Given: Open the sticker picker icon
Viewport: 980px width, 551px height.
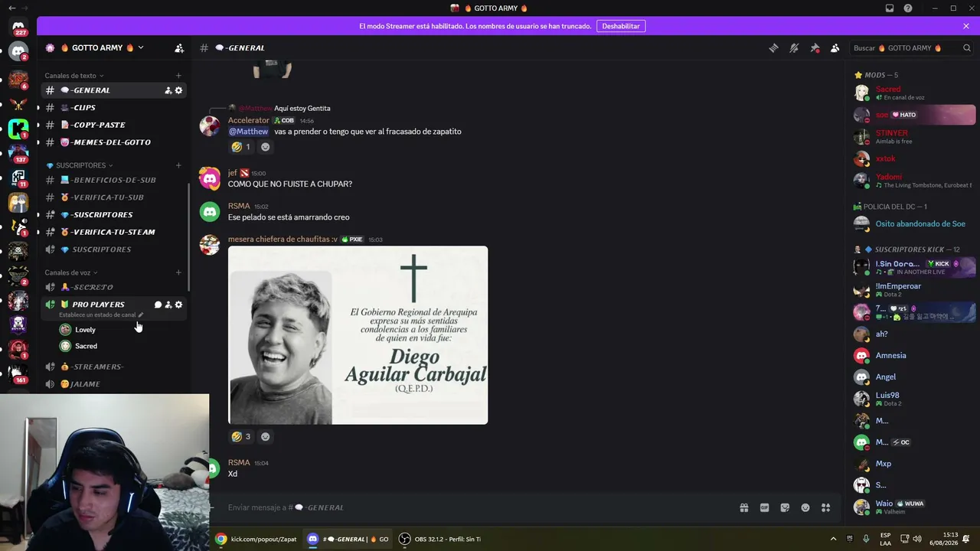Looking at the screenshot, I should pyautogui.click(x=785, y=507).
